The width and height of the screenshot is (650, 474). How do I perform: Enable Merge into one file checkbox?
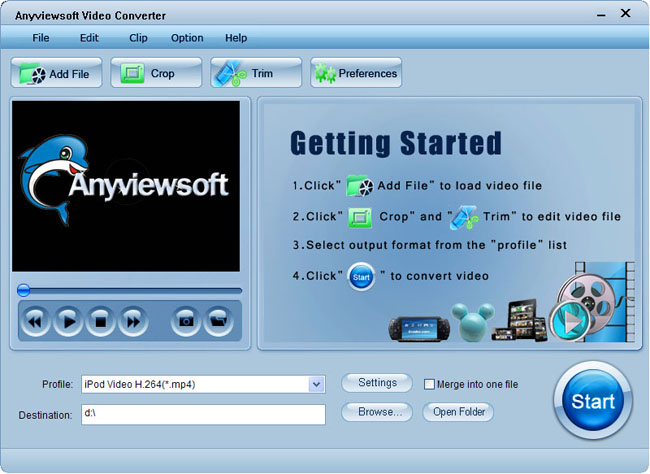coord(429,384)
